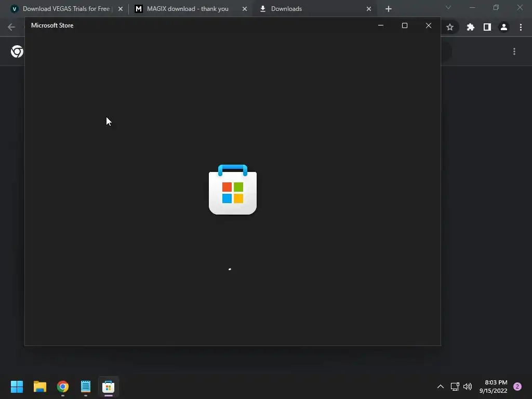Screen dimensions: 532x399
Task: Open Chrome's three-dot main menu
Action: coord(521,27)
